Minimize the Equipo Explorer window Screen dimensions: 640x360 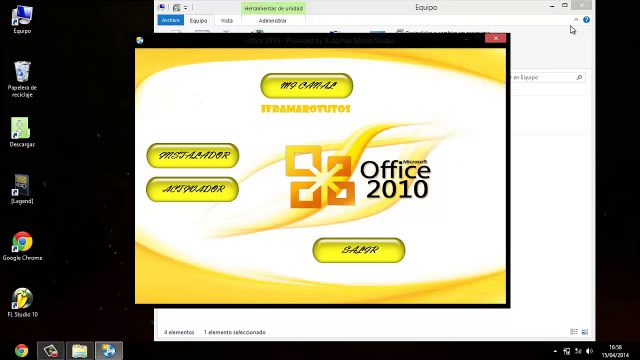click(x=552, y=6)
